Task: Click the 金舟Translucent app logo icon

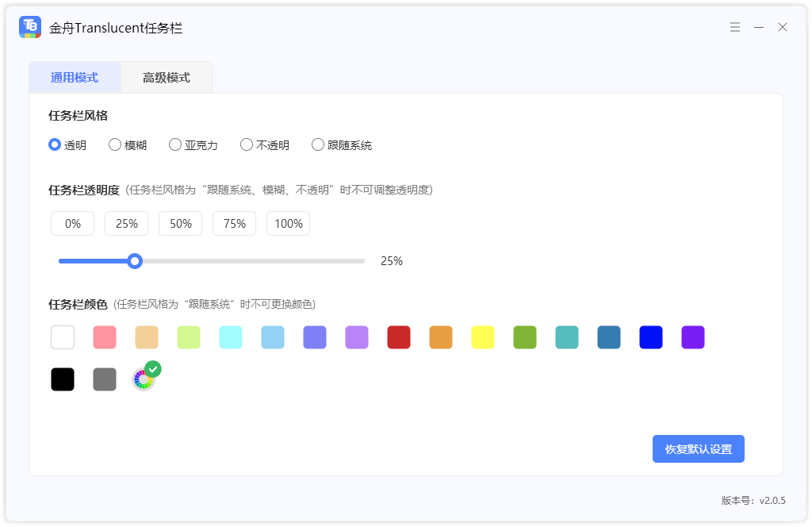Action: pyautogui.click(x=30, y=27)
